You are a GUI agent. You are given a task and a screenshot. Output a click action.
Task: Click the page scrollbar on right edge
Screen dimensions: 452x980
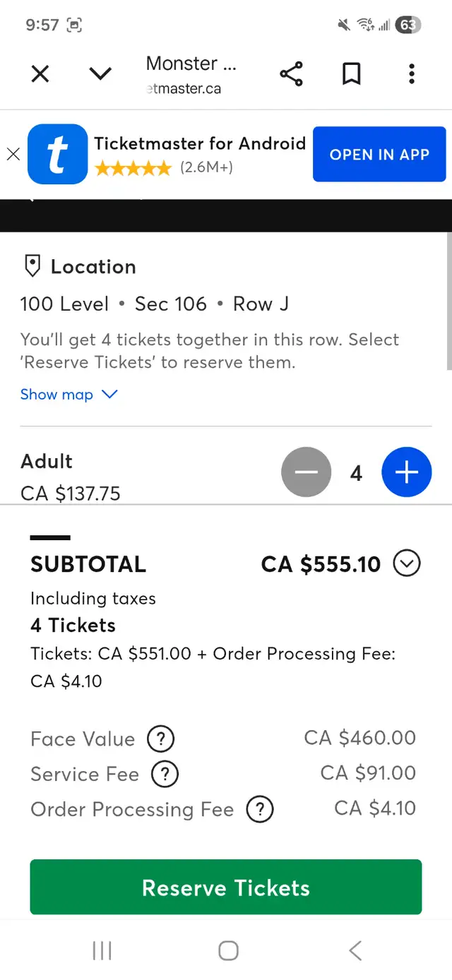coord(449,300)
